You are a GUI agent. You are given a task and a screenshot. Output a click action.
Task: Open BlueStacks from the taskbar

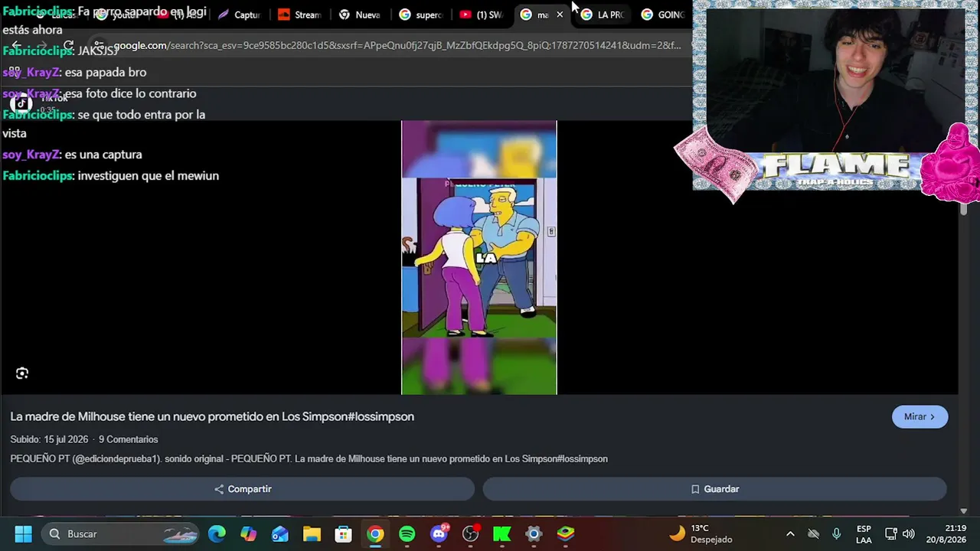[566, 533]
